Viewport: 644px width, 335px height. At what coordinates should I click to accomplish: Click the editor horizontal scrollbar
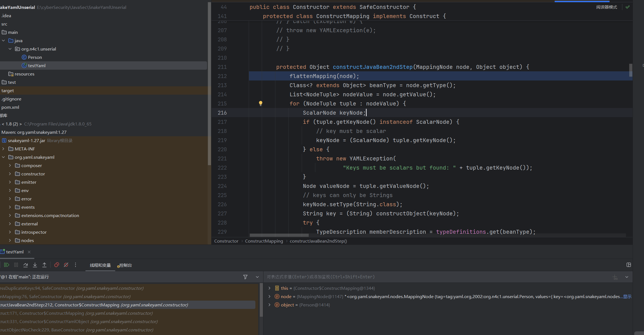click(279, 235)
